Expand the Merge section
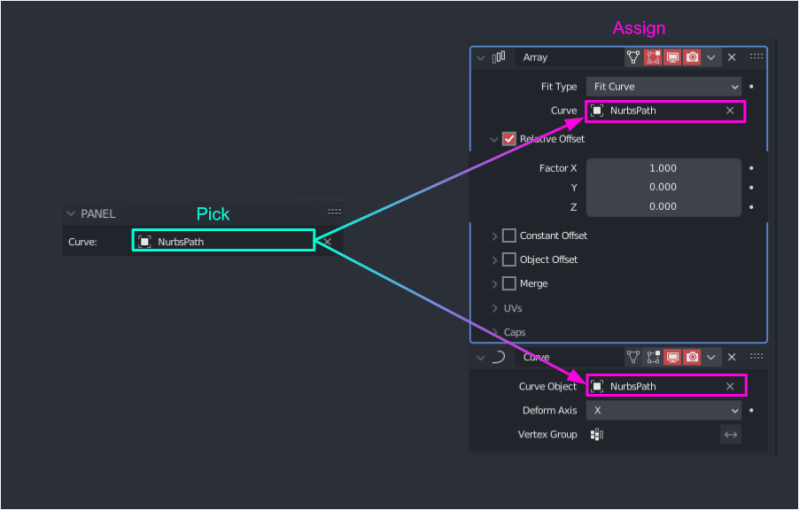Screen dimensions: 799x510 click(x=494, y=284)
